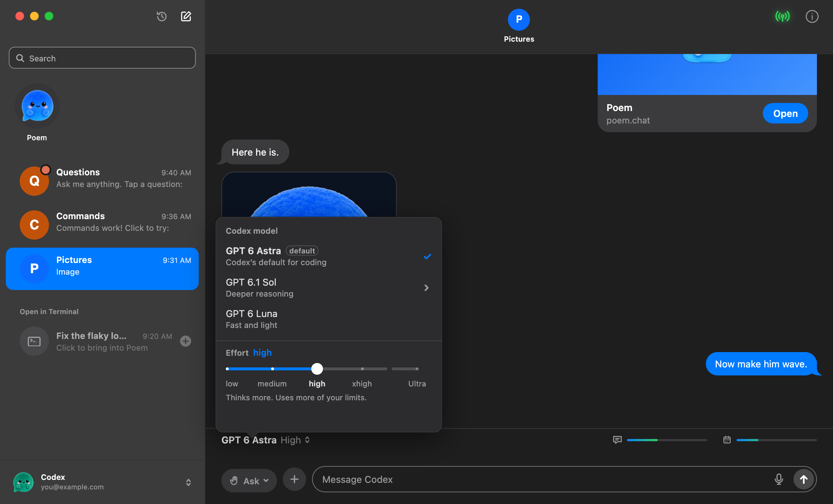The width and height of the screenshot is (833, 504).
Task: Send the message with arrow button
Action: [x=803, y=479]
